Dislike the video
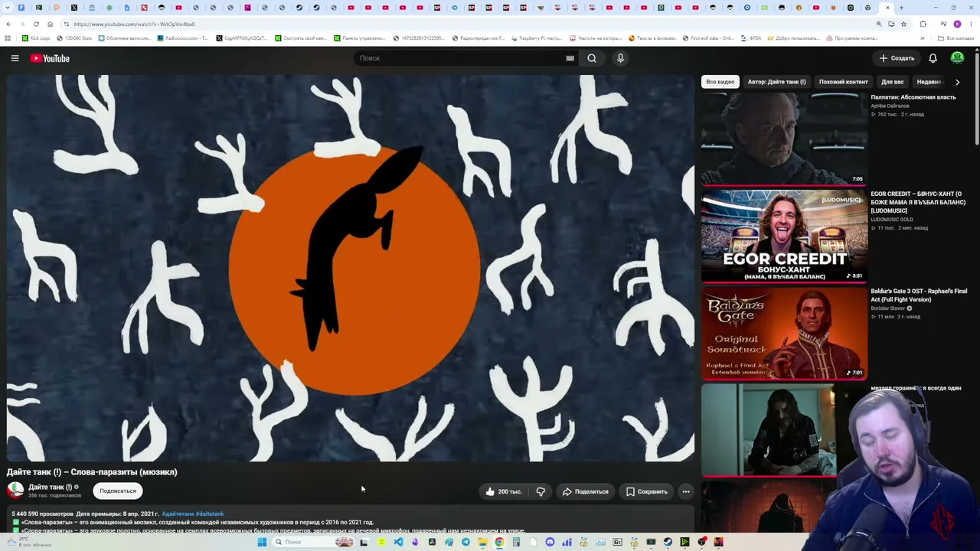This screenshot has width=980, height=551. pos(541,491)
